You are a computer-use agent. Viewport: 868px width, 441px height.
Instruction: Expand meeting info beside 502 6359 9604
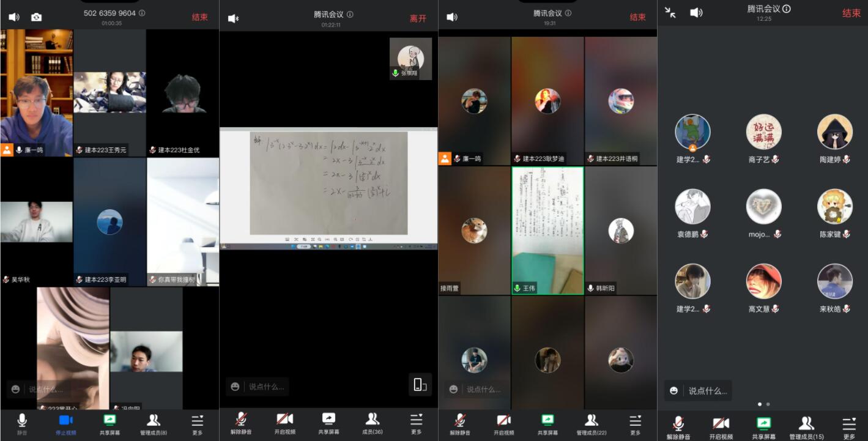click(x=142, y=13)
